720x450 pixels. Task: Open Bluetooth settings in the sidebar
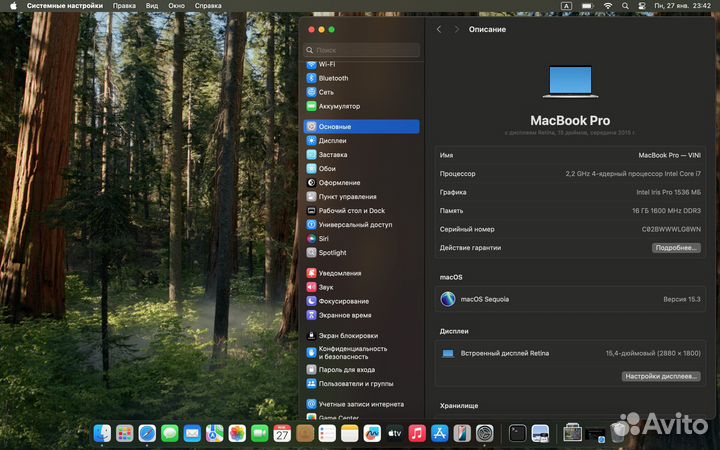(333, 78)
